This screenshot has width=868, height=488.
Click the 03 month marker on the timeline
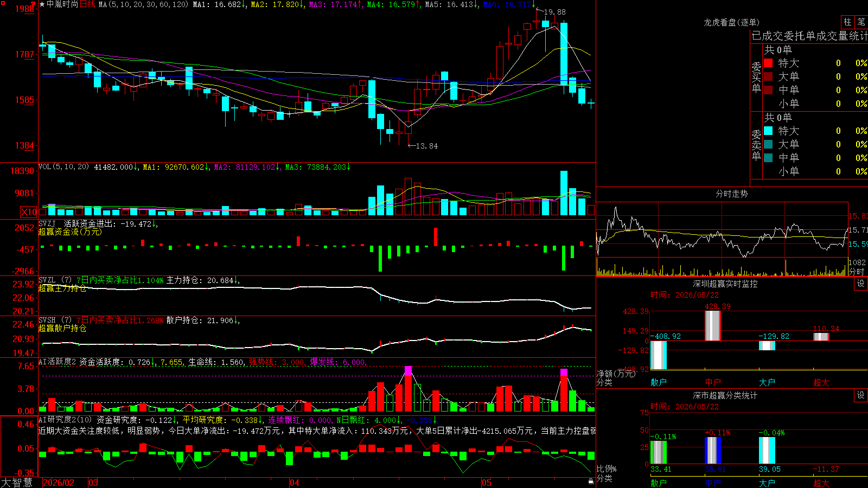(x=93, y=483)
